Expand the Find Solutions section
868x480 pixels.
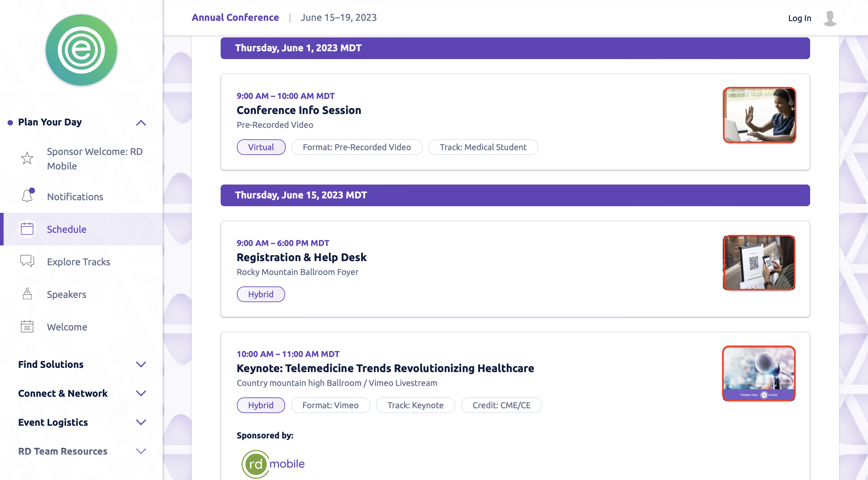coord(141,365)
